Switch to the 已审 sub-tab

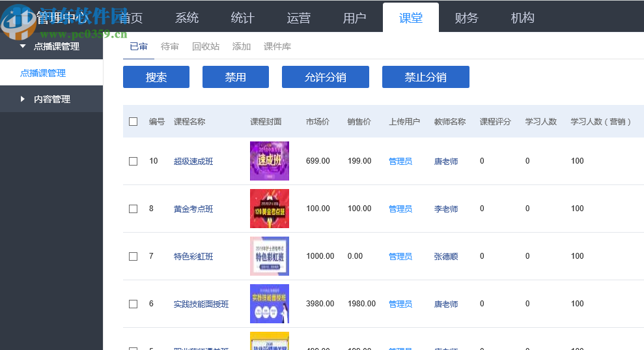(139, 46)
